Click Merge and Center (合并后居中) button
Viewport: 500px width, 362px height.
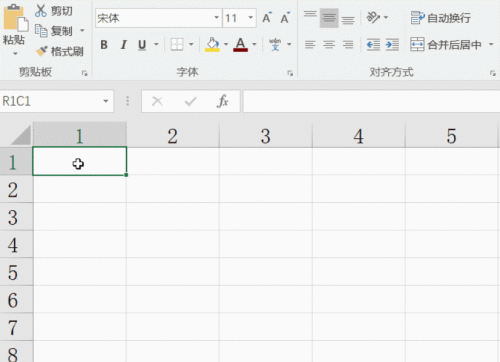(446, 44)
